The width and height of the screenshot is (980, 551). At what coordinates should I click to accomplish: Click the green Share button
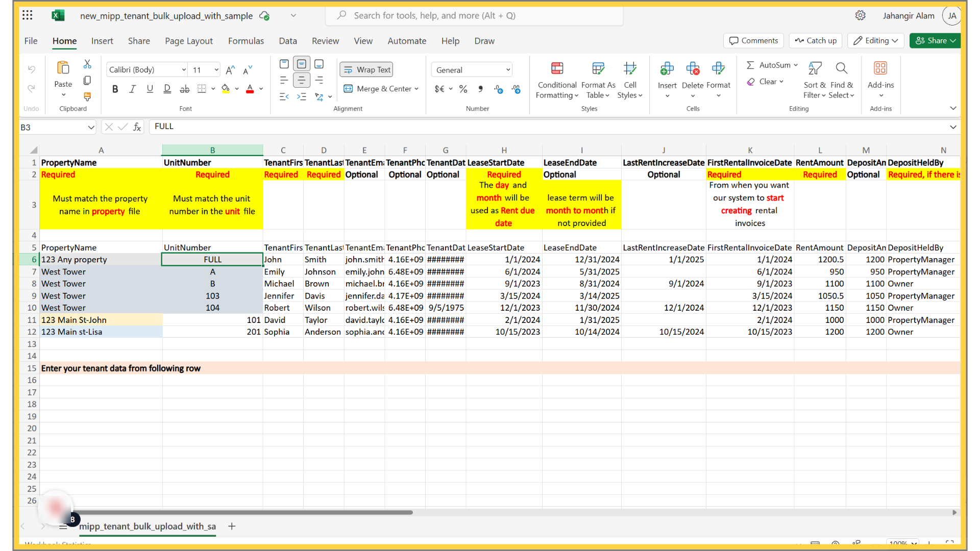pos(935,41)
